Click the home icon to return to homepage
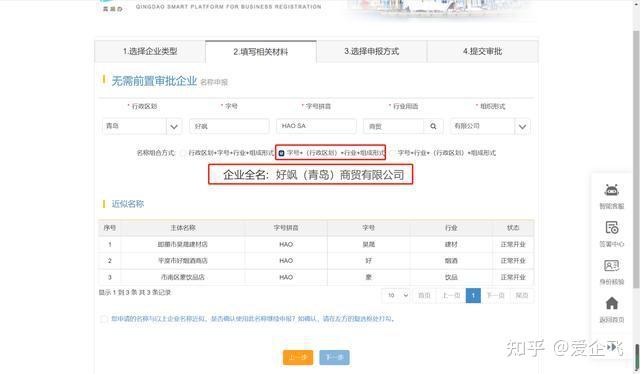 [x=611, y=303]
